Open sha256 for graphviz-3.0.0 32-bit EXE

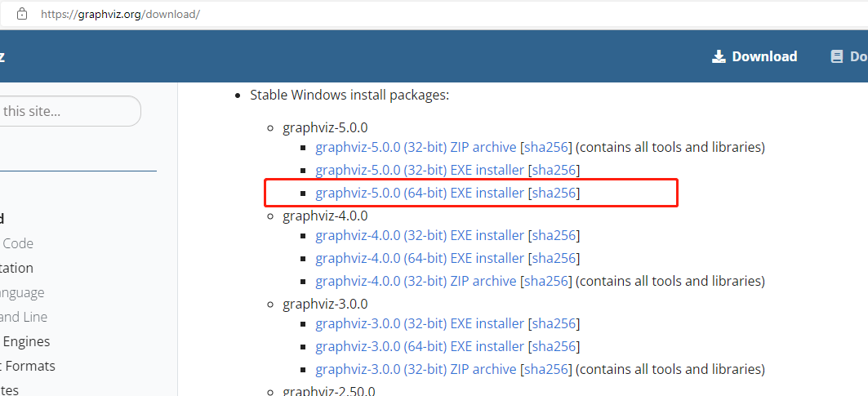coord(554,323)
